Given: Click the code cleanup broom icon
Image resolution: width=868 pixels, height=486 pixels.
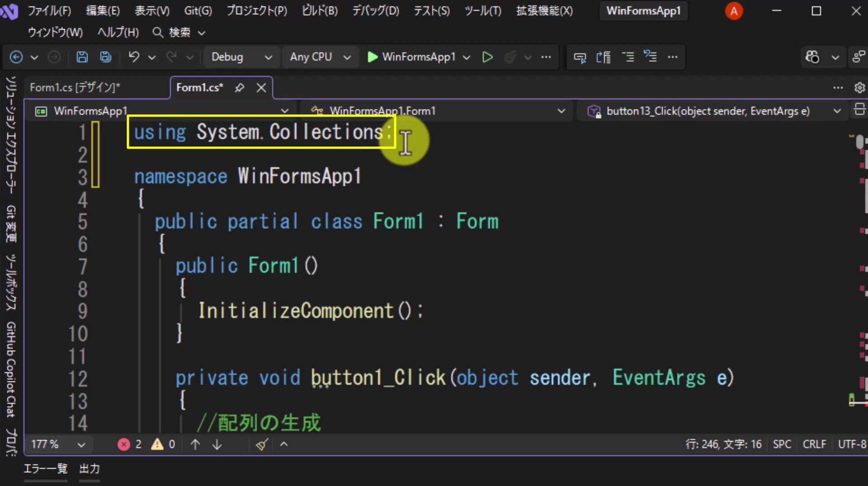Looking at the screenshot, I should [262, 444].
